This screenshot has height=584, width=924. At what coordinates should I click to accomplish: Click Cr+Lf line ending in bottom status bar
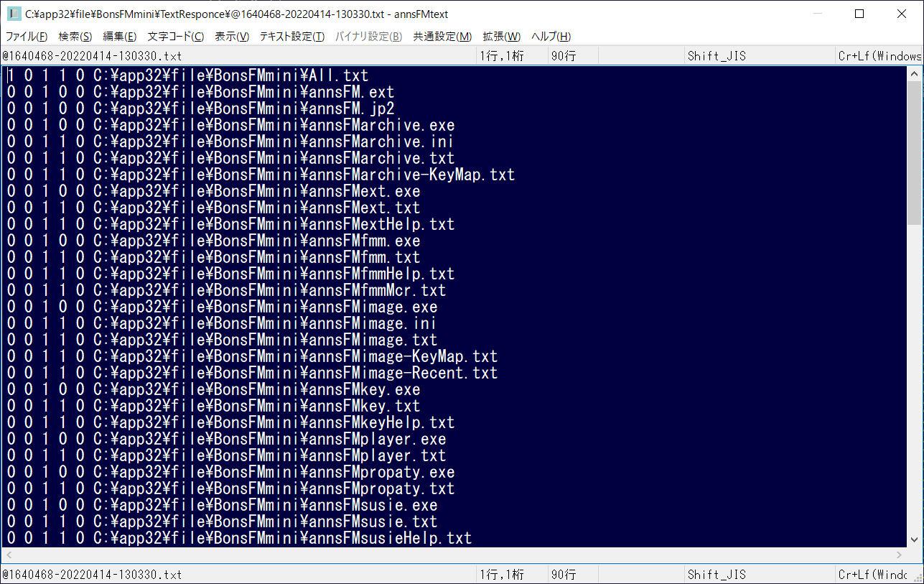point(879,575)
